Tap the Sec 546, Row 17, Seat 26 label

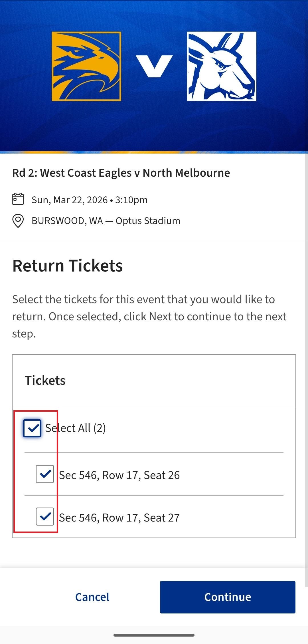tap(119, 475)
